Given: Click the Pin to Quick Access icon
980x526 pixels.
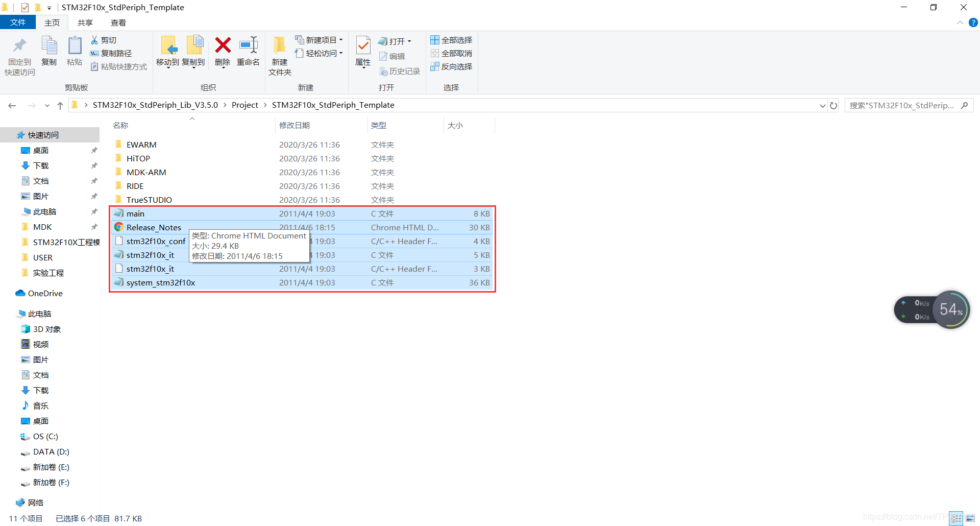Looking at the screenshot, I should coord(20,45).
